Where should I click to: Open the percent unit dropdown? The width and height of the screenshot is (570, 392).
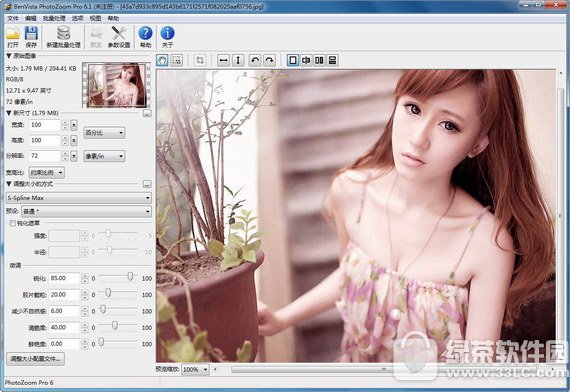click(104, 133)
